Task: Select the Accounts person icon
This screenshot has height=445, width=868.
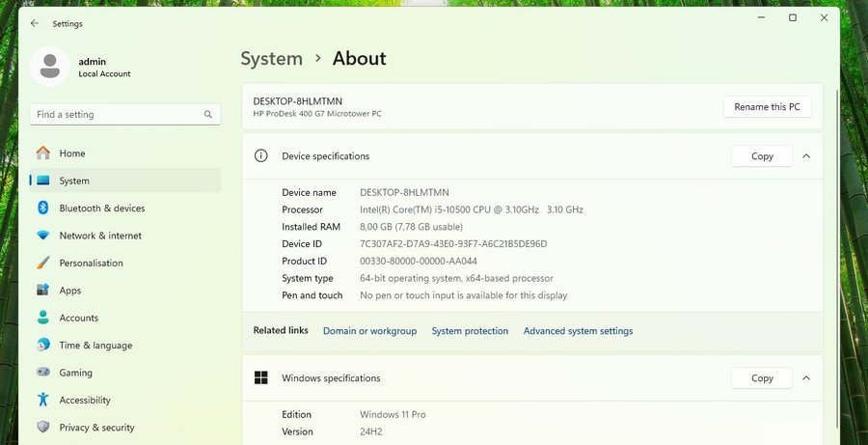Action: coord(42,318)
